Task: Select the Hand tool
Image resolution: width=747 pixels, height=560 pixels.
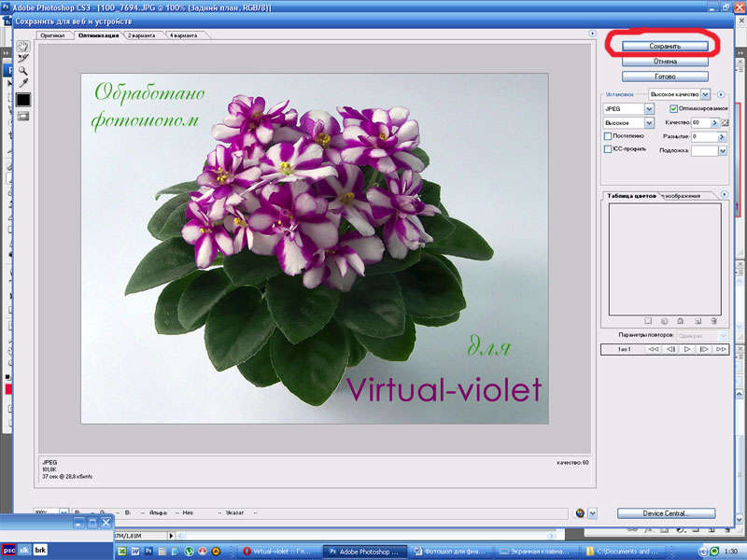Action: (x=22, y=44)
